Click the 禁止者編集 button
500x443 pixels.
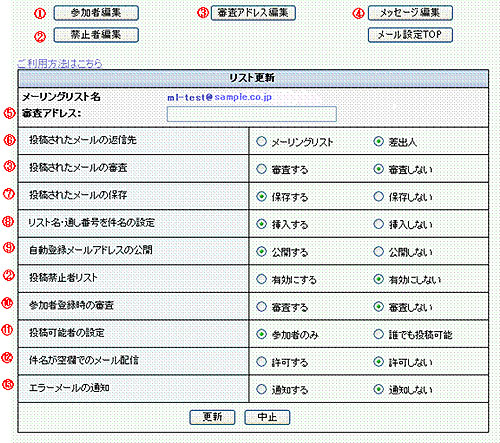tap(96, 35)
